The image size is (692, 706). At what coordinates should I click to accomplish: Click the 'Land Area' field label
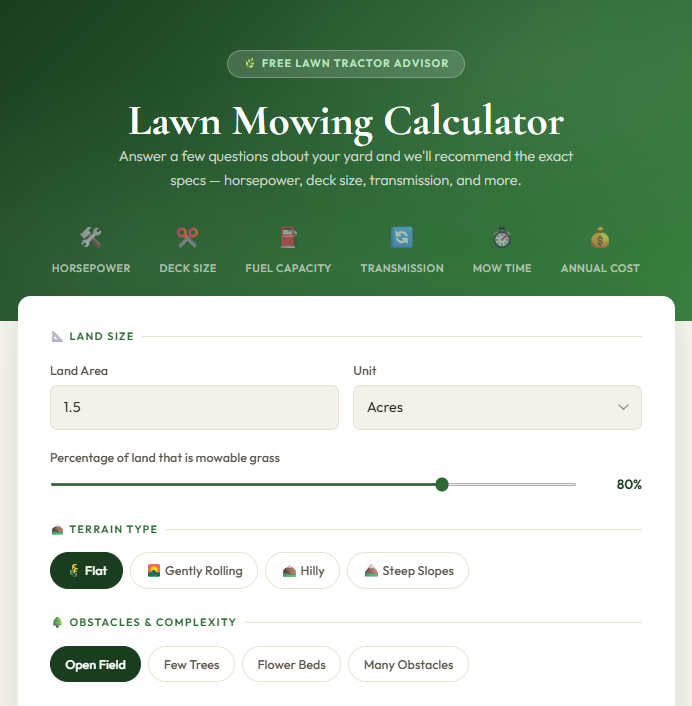pyautogui.click(x=79, y=371)
